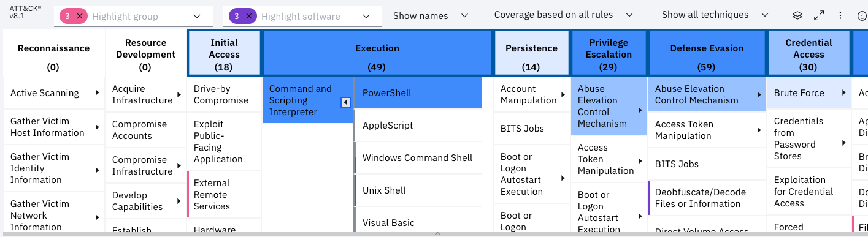Open the vertical three-dot overflow menu

[x=840, y=16]
